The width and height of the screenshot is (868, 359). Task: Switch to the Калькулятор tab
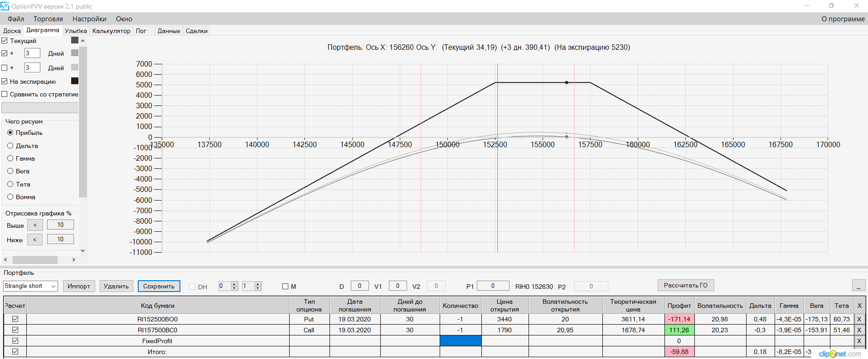point(111,31)
